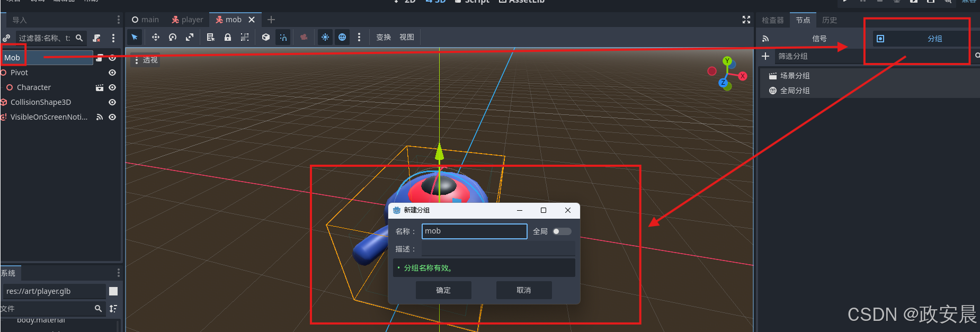
Task: Select the Character node
Action: [x=34, y=87]
